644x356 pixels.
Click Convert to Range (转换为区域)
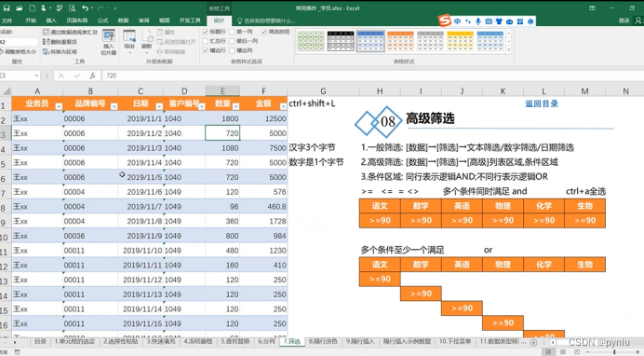point(60,52)
